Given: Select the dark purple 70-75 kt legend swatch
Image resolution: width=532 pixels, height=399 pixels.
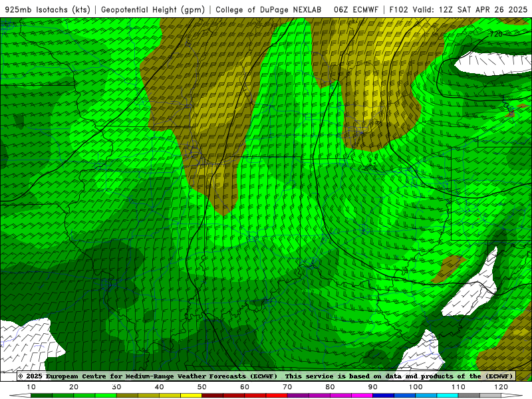Looking at the screenshot, I should click(298, 396).
